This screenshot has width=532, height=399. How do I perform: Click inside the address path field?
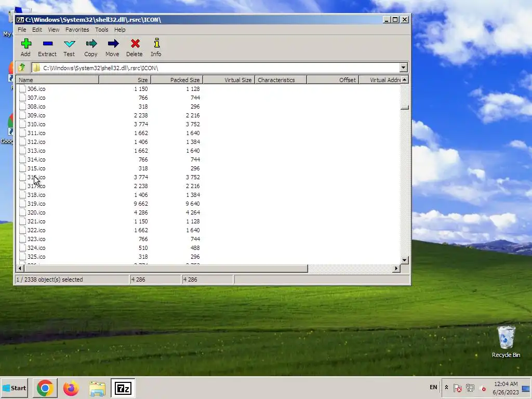[216, 68]
